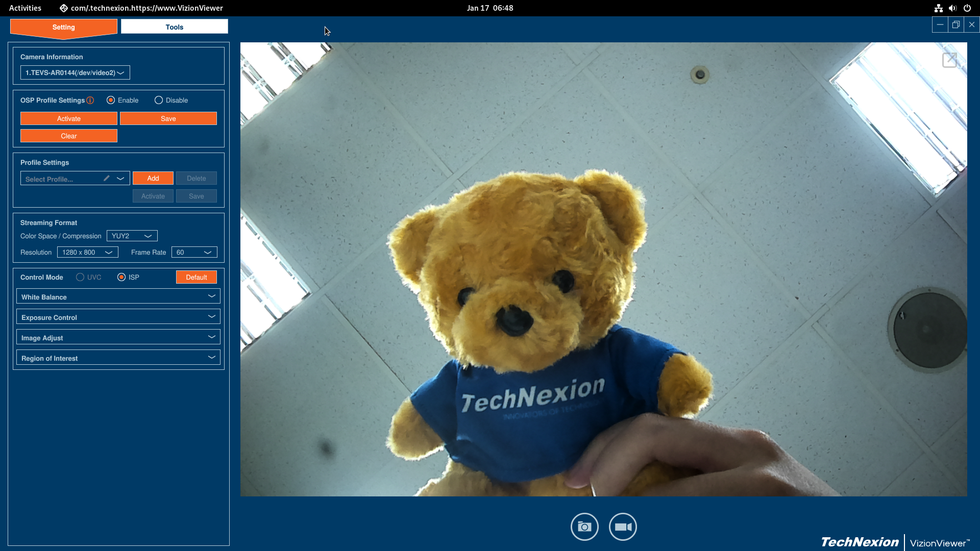Expand the Region of Interest section
The height and width of the screenshot is (551, 980).
[118, 358]
